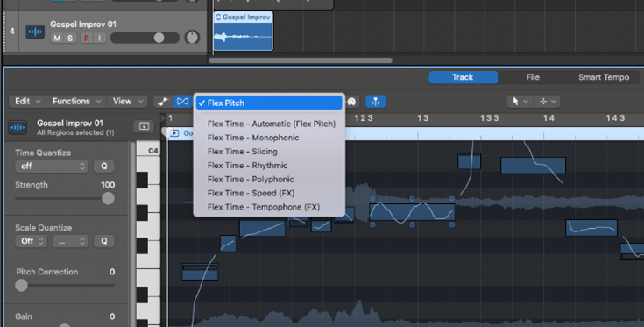This screenshot has width=644, height=327.
Task: Open the Time Quantize off popup
Action: click(52, 166)
